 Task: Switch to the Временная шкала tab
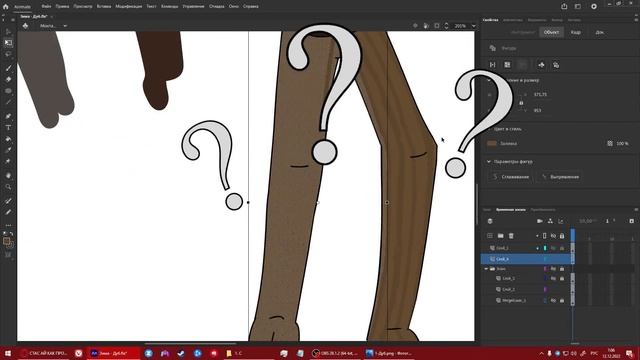tap(511, 210)
